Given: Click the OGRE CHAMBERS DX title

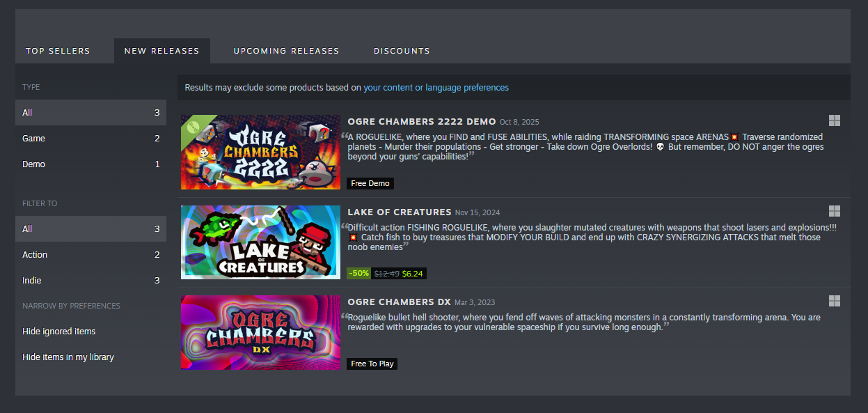Looking at the screenshot, I should [400, 302].
